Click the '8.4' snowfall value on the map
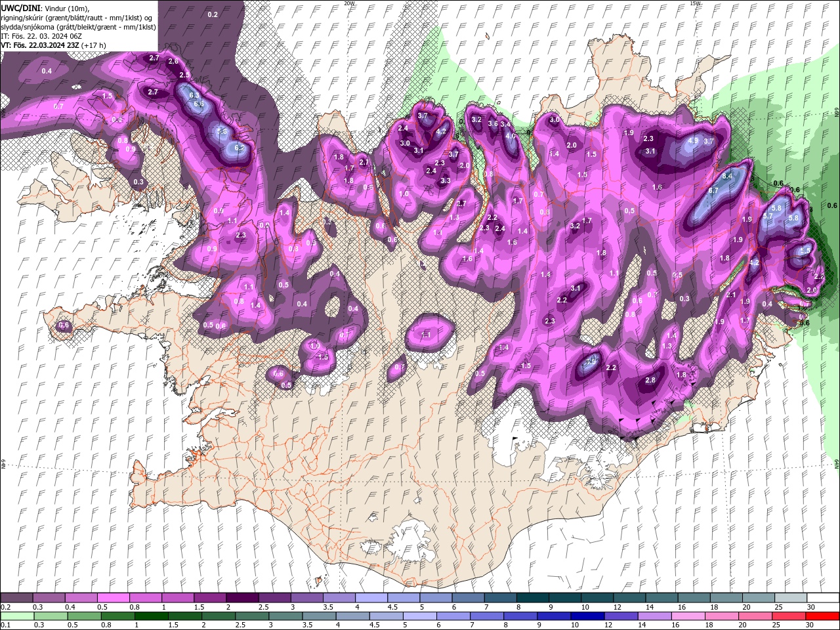Image resolution: width=840 pixels, height=630 pixels. pyautogui.click(x=727, y=177)
